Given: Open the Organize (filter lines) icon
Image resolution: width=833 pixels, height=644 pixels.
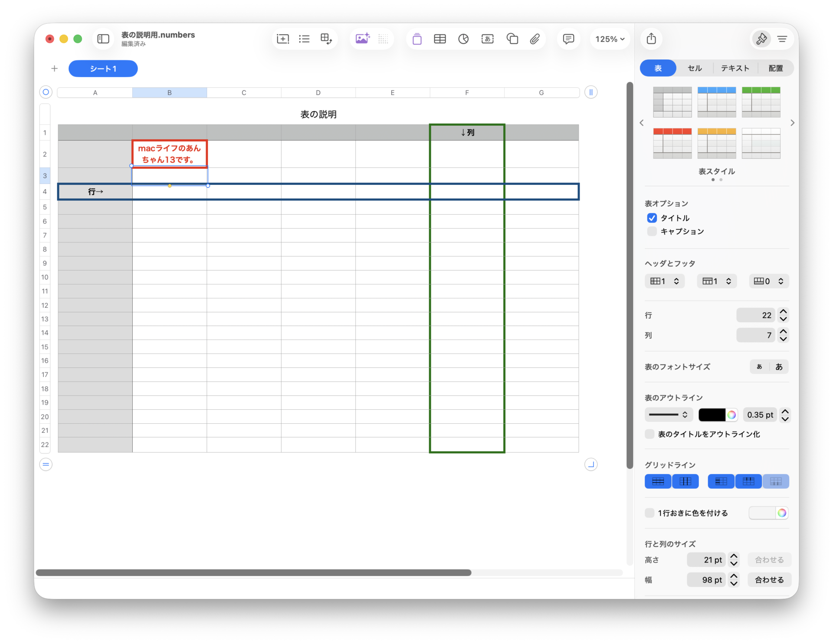Looking at the screenshot, I should tap(782, 39).
